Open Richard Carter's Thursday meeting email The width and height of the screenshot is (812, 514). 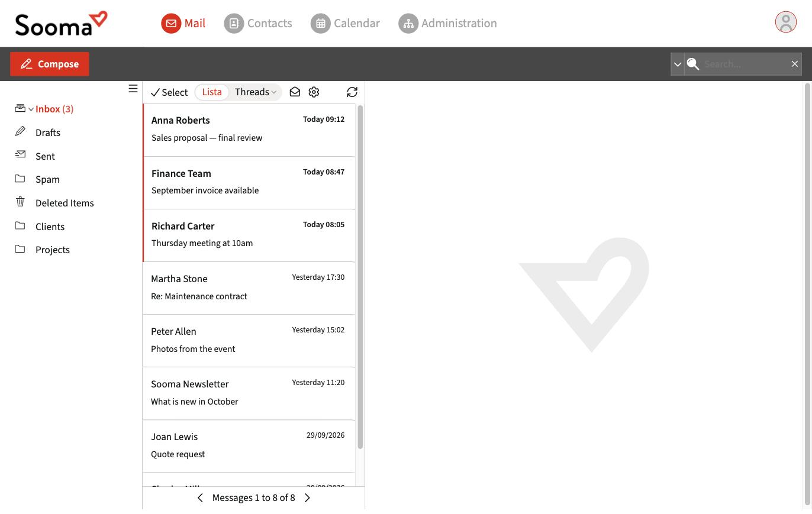pyautogui.click(x=249, y=235)
